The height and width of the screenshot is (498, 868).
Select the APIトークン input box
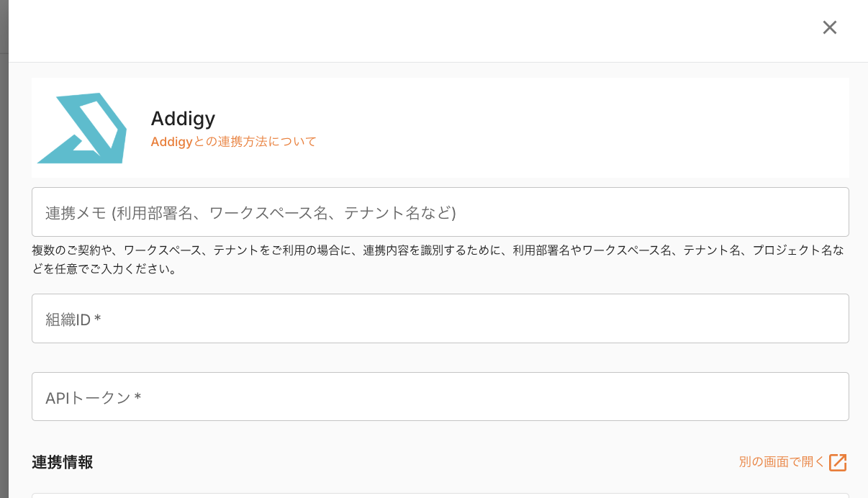[440, 397]
